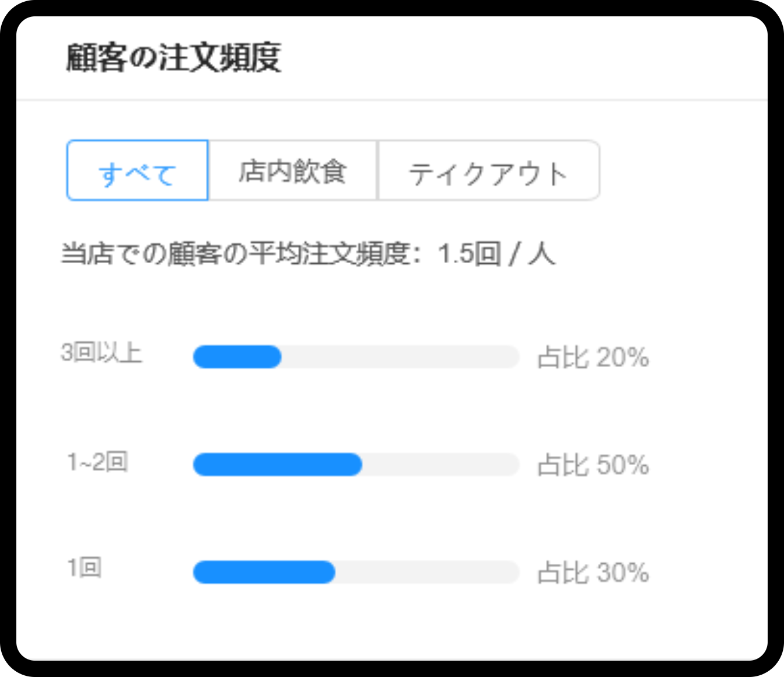Click the 1~2回 progress bar
The width and height of the screenshot is (784, 677).
click(356, 465)
